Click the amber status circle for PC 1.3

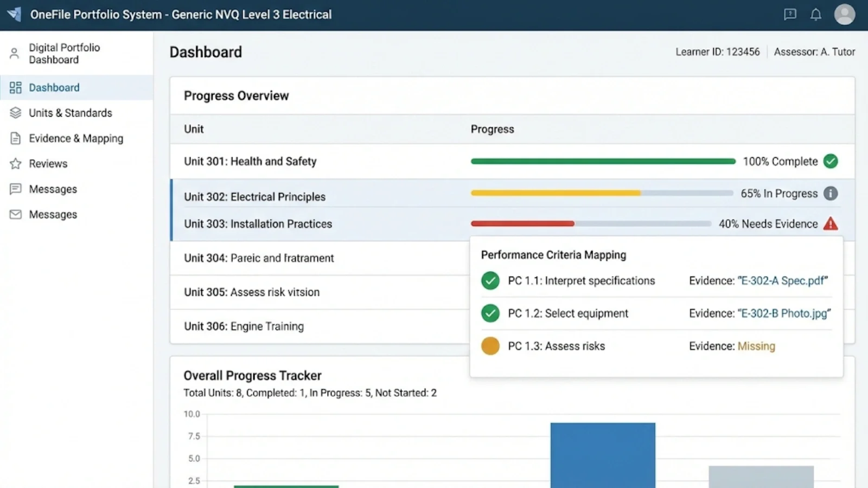click(490, 345)
